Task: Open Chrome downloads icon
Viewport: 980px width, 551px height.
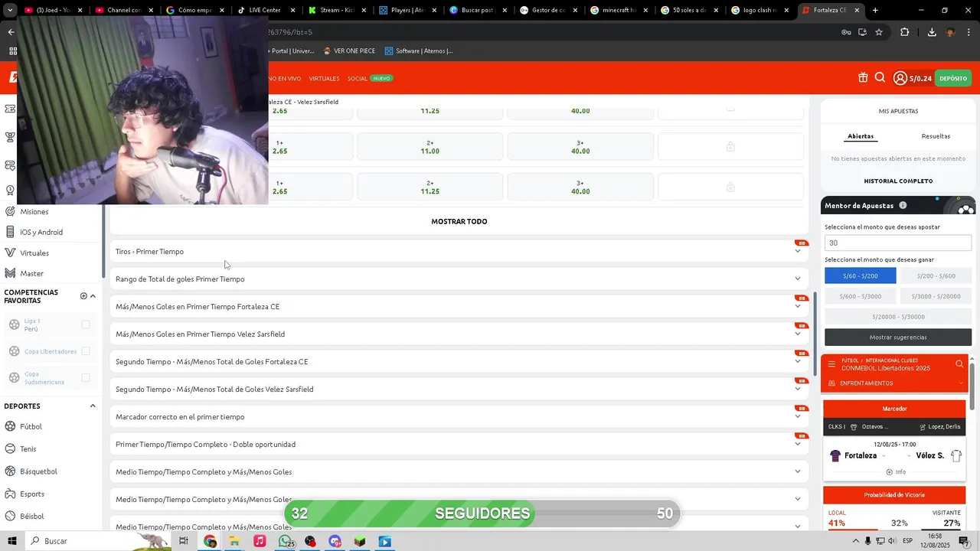Action: click(x=932, y=32)
